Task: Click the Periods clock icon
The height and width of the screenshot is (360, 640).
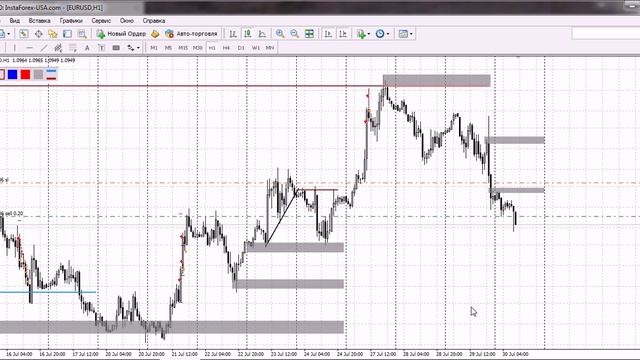Action: click(380, 34)
